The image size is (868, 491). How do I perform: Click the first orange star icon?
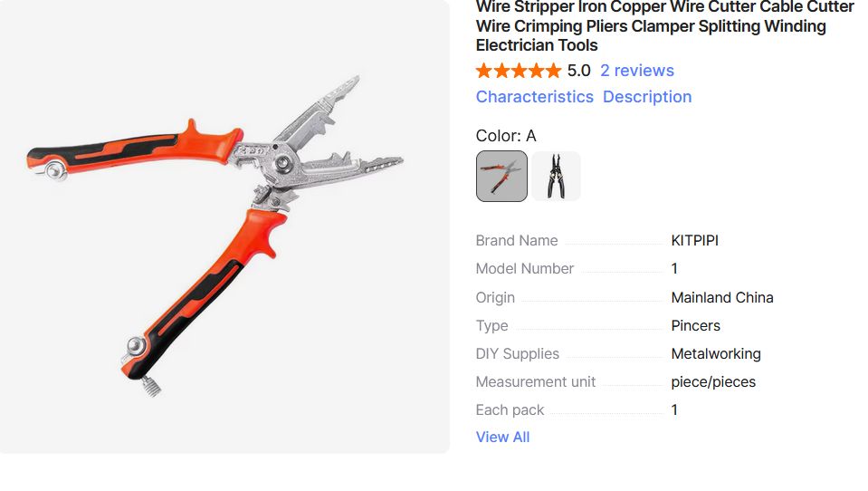(484, 71)
